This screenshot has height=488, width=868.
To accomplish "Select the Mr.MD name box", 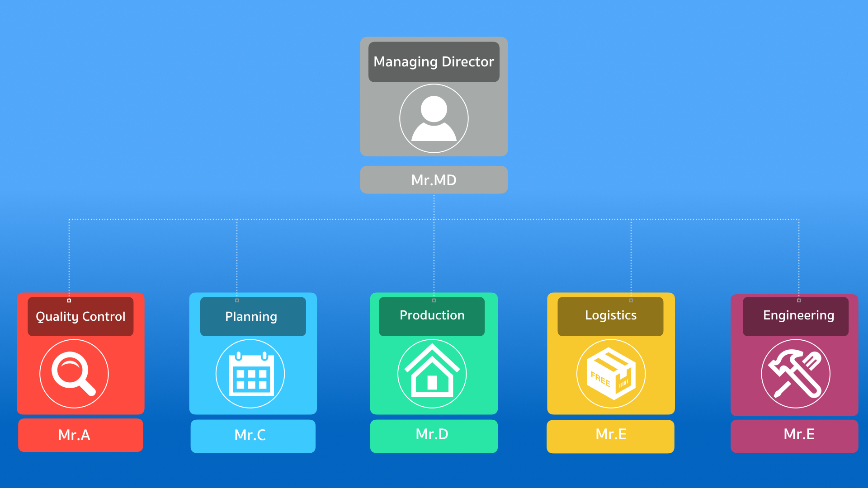I will point(434,180).
